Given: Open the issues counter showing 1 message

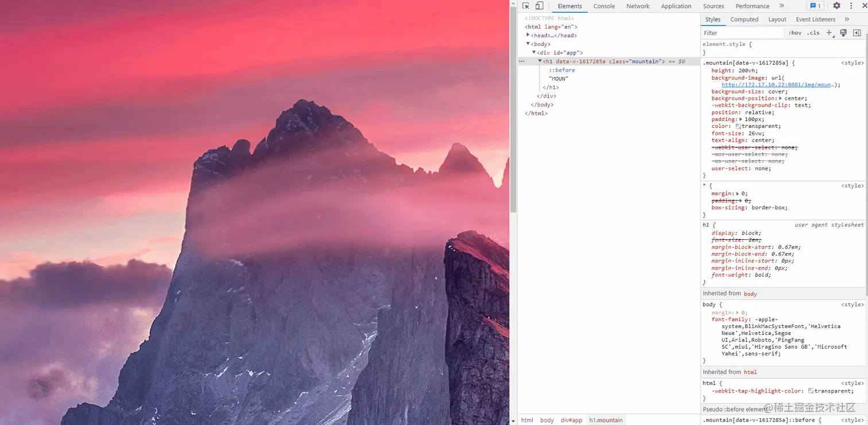Looking at the screenshot, I should pos(815,6).
